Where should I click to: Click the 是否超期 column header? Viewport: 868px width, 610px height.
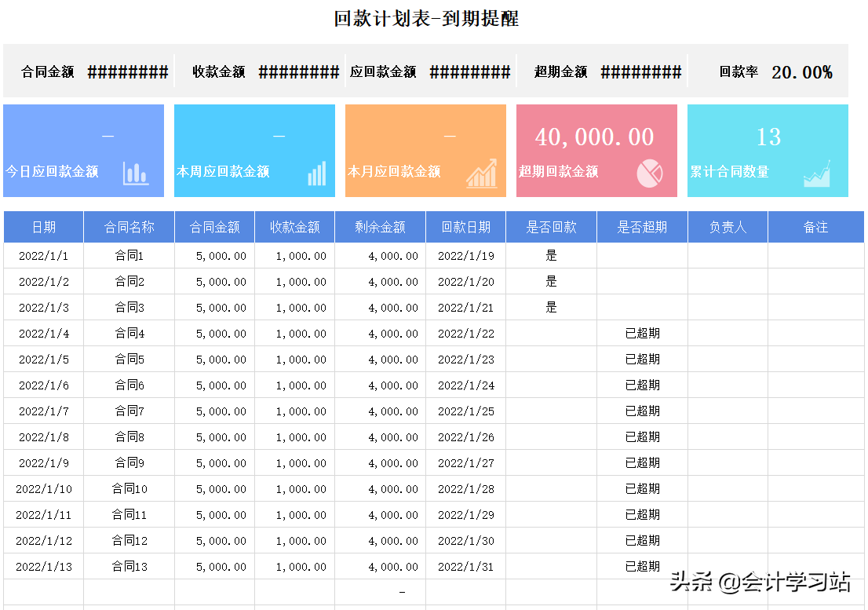pyautogui.click(x=642, y=227)
